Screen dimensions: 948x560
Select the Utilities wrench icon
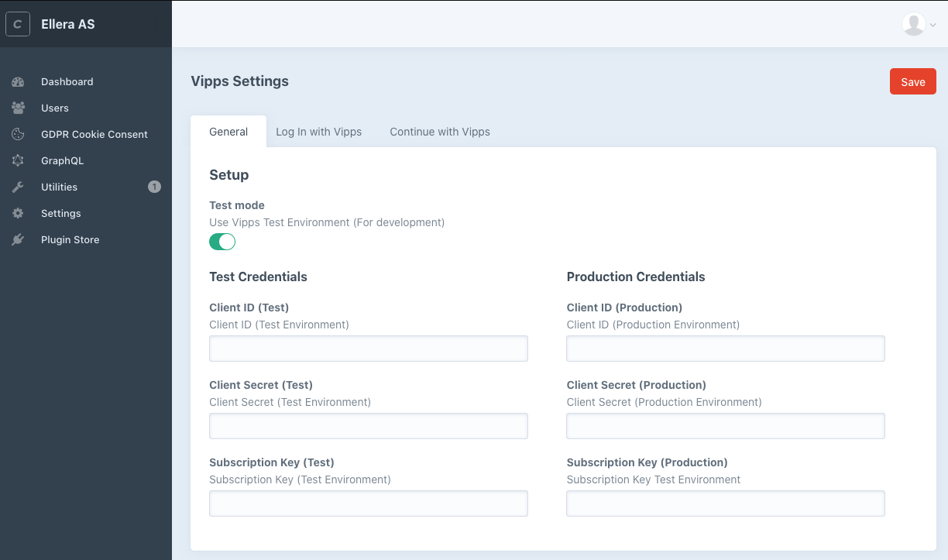(18, 187)
